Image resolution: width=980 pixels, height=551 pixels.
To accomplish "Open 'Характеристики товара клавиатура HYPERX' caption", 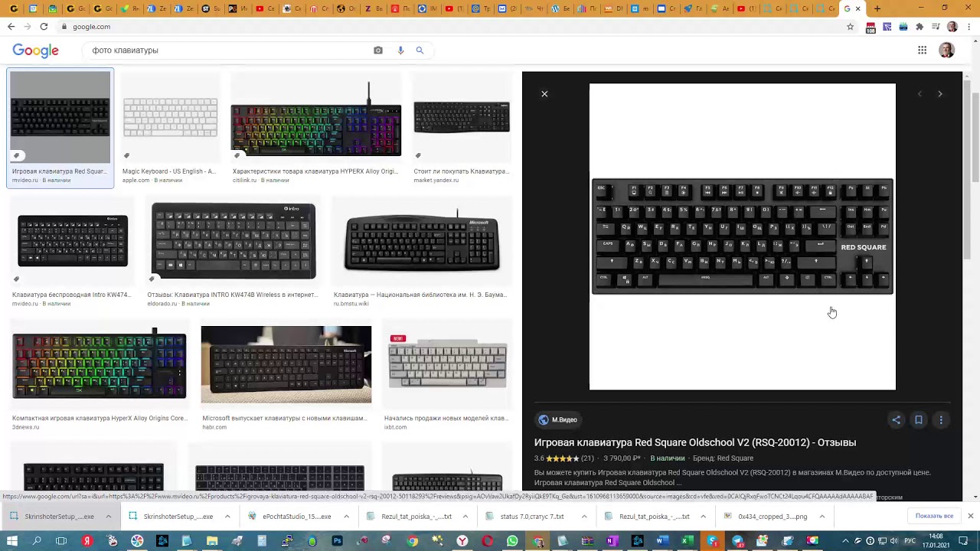I will click(x=315, y=171).
